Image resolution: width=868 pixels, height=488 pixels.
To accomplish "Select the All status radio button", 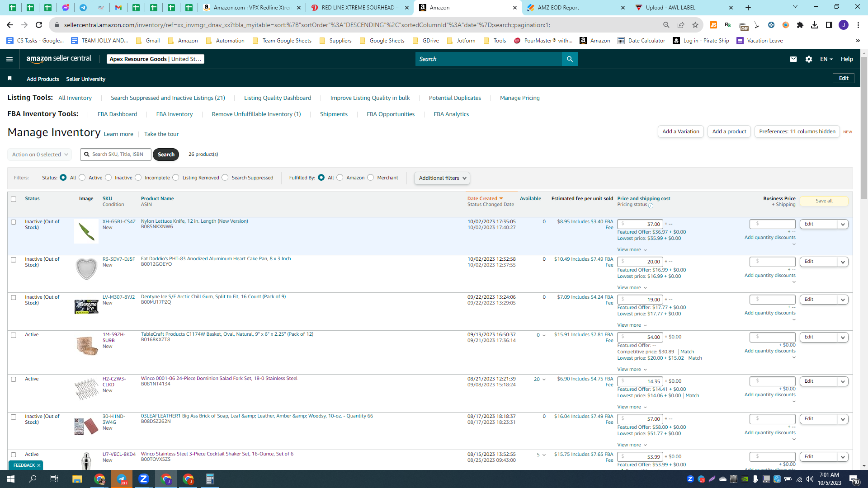I will coord(63,178).
